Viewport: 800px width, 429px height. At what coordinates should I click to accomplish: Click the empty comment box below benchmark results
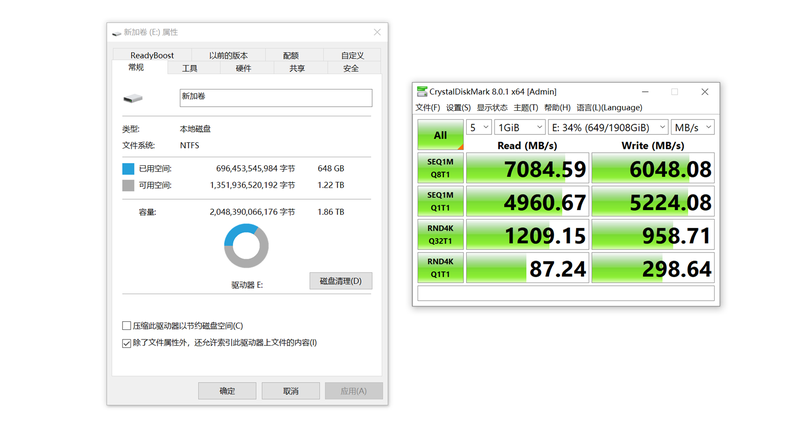point(566,293)
